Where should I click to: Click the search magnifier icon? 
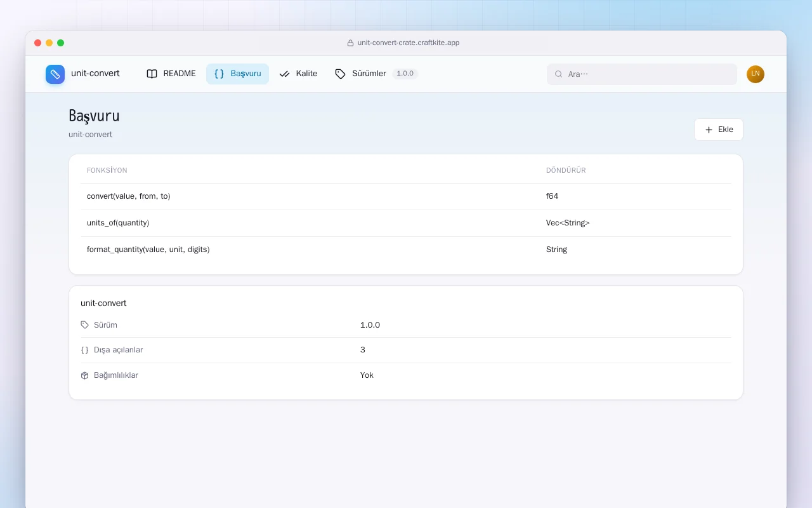coord(559,74)
